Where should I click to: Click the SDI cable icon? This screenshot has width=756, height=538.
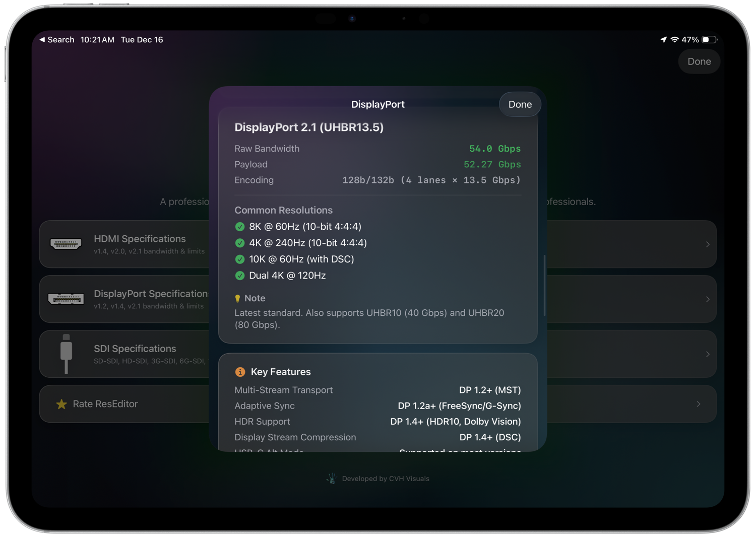pyautogui.click(x=66, y=354)
